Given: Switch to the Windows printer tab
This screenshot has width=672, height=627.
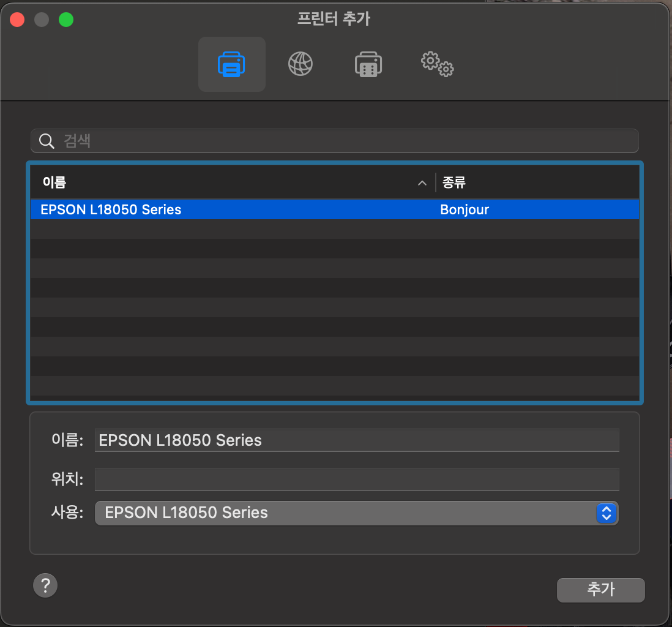Looking at the screenshot, I should click(x=368, y=64).
